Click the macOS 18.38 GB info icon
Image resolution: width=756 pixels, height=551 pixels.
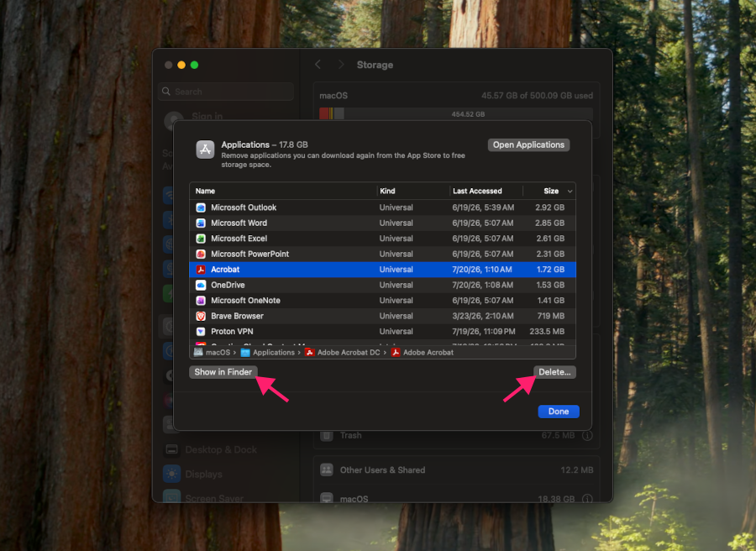click(587, 499)
